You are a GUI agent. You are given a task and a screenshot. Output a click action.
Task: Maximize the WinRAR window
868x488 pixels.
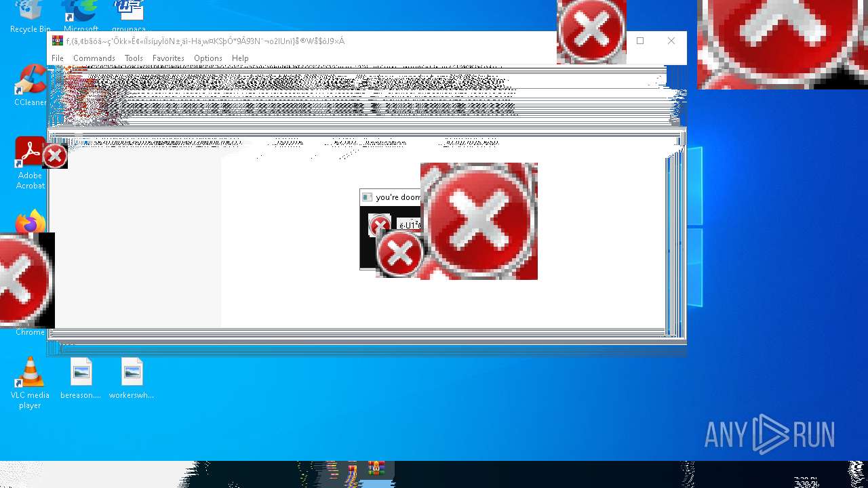click(x=640, y=41)
